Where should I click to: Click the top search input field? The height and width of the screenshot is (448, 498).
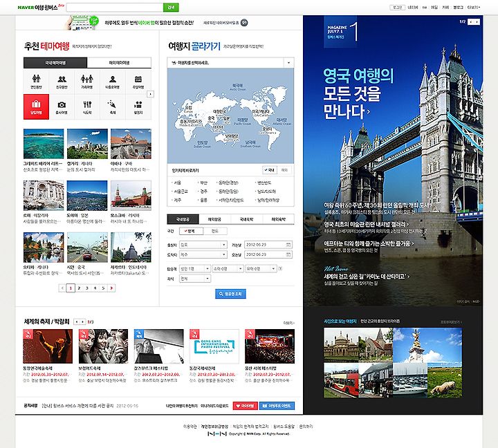click(115, 8)
